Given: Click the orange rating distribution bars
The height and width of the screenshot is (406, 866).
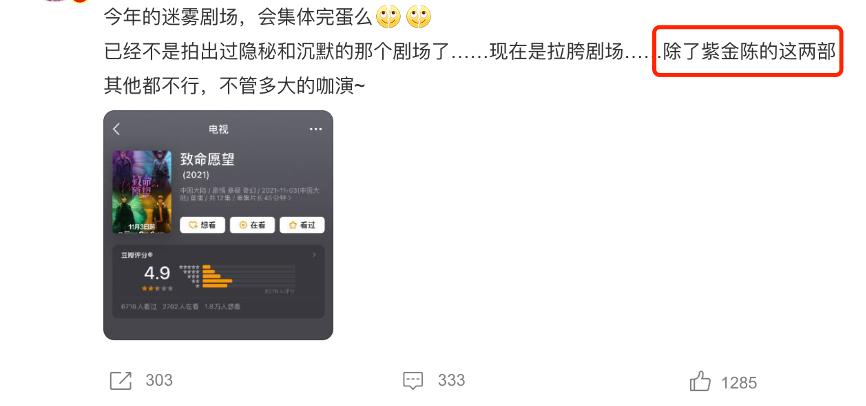Looking at the screenshot, I should pyautogui.click(x=218, y=276).
